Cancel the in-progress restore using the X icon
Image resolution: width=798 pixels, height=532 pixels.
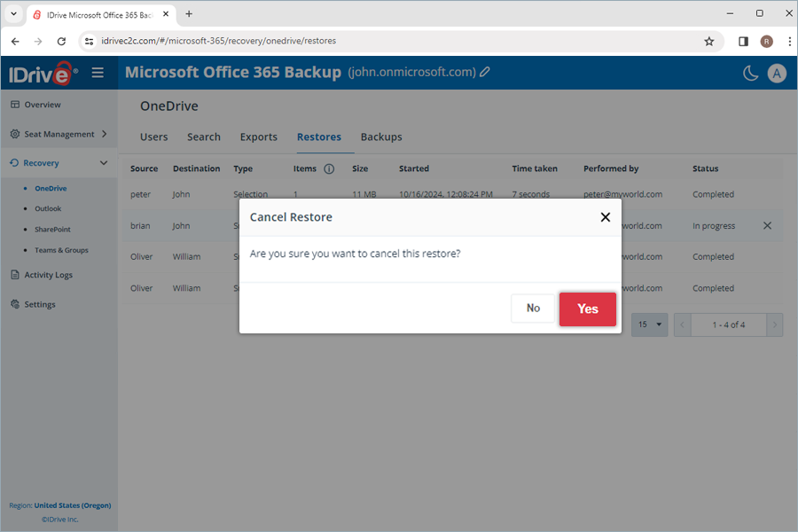pyautogui.click(x=767, y=225)
